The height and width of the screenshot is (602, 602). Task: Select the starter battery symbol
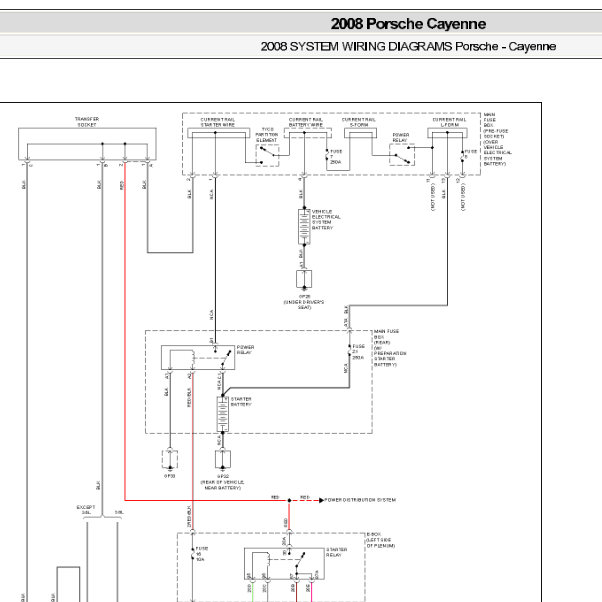coord(222,414)
